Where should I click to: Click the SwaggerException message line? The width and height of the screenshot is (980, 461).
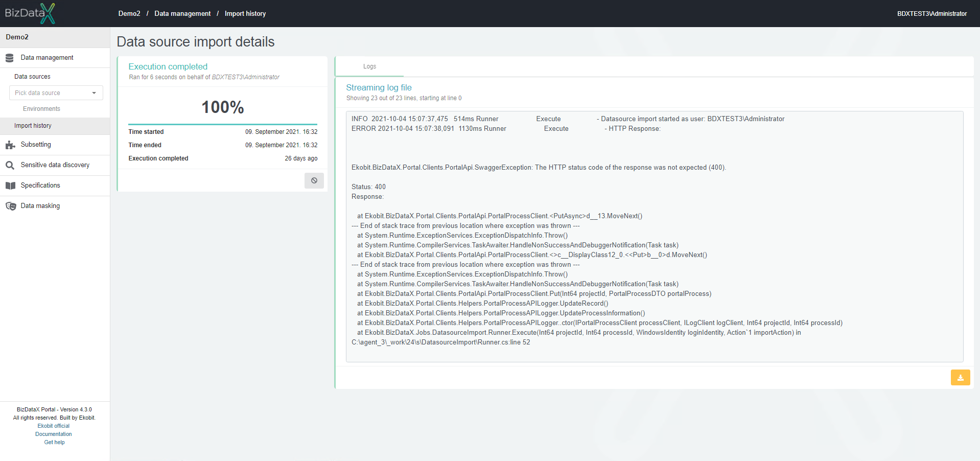coord(539,168)
